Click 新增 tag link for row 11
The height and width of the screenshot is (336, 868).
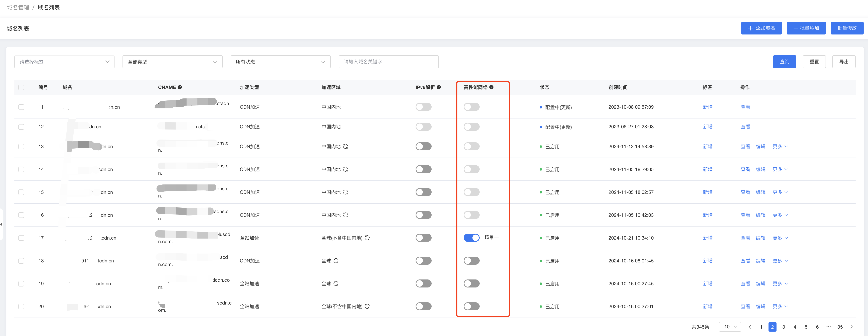click(708, 107)
